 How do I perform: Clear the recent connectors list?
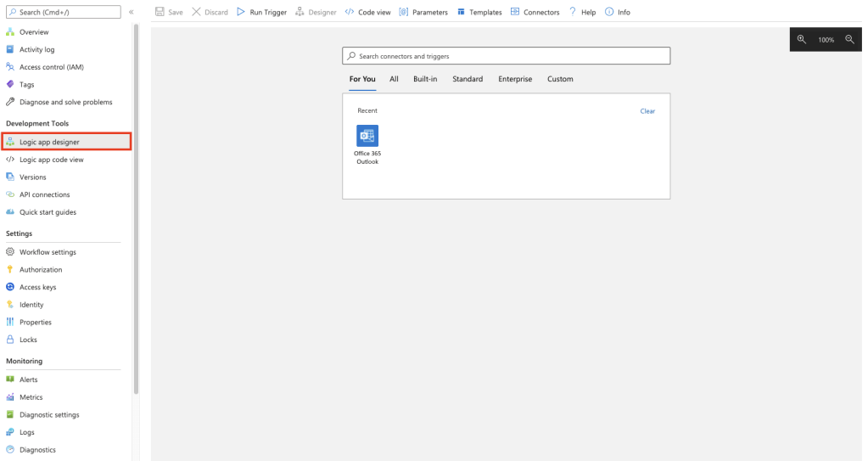[x=647, y=111]
